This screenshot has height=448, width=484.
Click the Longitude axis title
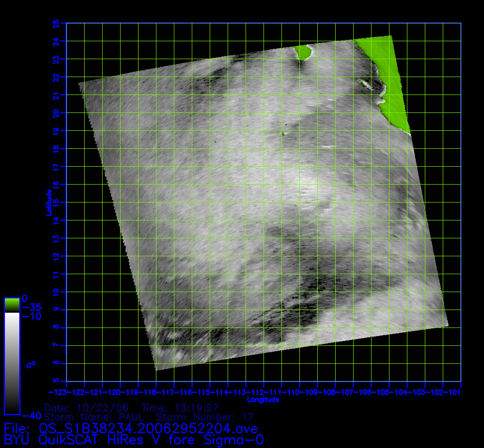click(264, 400)
